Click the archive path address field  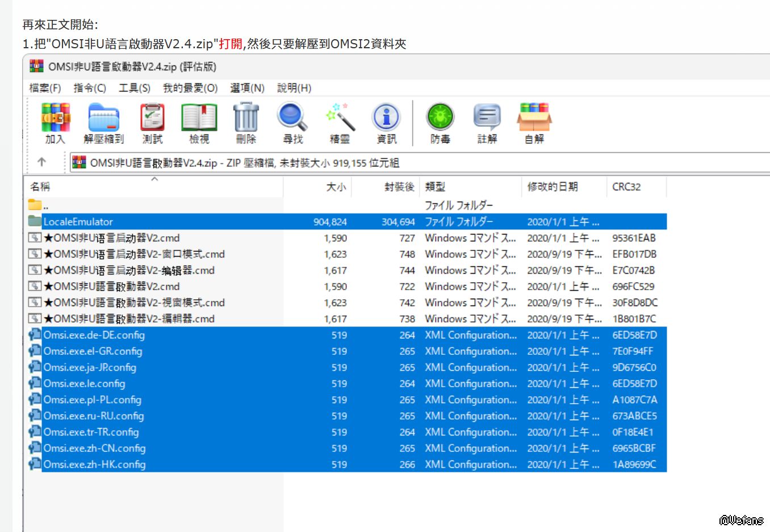click(397, 163)
